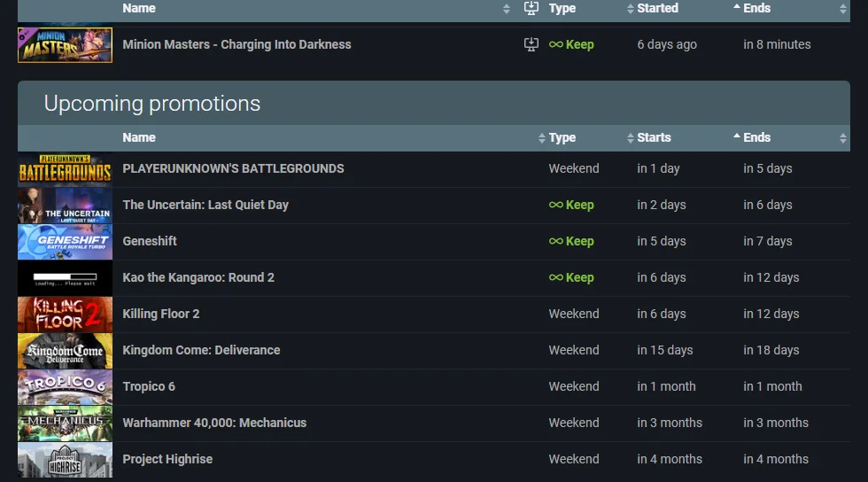Click the Tropico 6 logo thumbnail
Screen dimensions: 868x482
65,386
